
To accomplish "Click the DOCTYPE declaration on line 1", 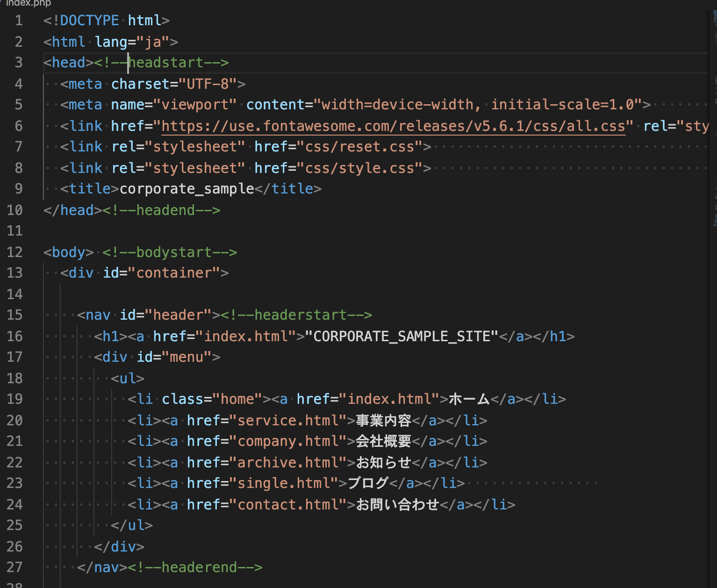I will [x=84, y=20].
